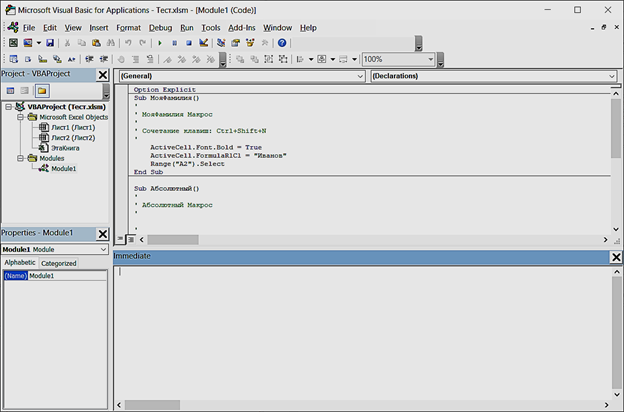Screen dimensions: 624x412
Task: Open the Tools menu
Action: pyautogui.click(x=211, y=28)
